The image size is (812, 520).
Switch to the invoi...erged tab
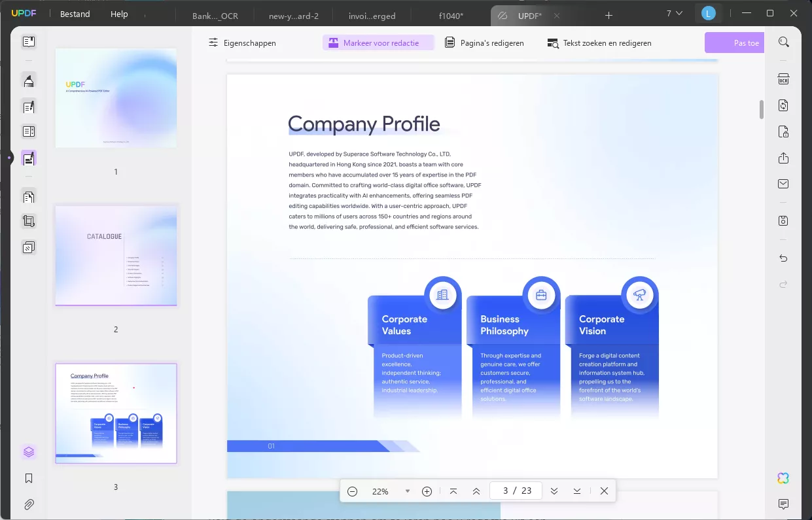click(372, 16)
